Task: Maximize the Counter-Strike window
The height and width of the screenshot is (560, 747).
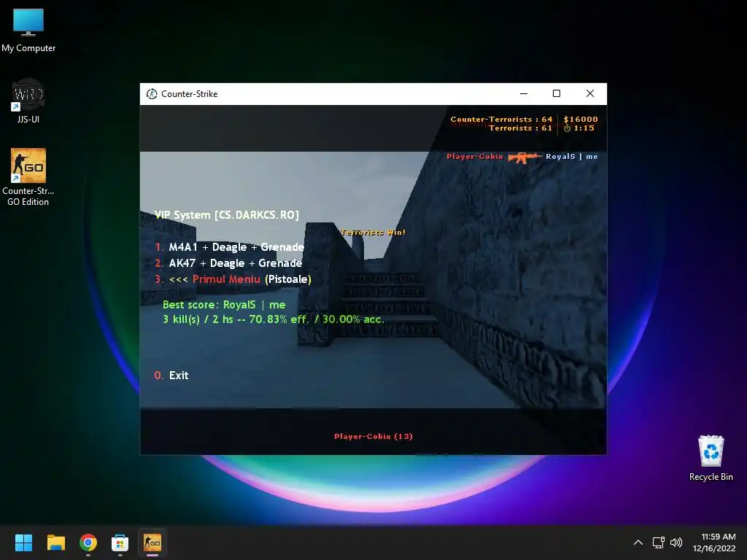Action: point(557,94)
